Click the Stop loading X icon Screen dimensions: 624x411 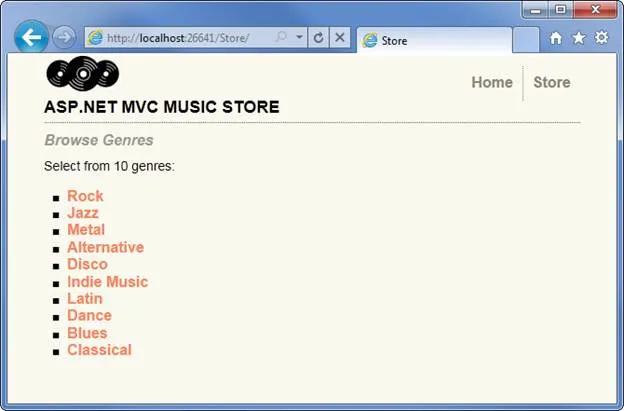pos(340,38)
